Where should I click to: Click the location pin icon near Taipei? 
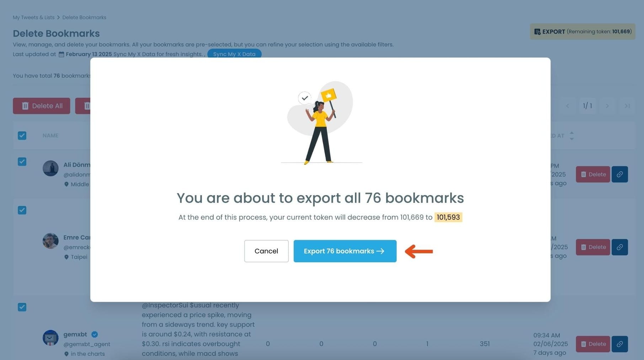[x=66, y=257]
